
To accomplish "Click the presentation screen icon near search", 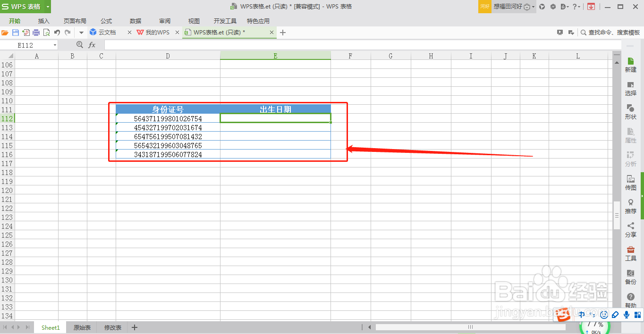I will point(560,33).
